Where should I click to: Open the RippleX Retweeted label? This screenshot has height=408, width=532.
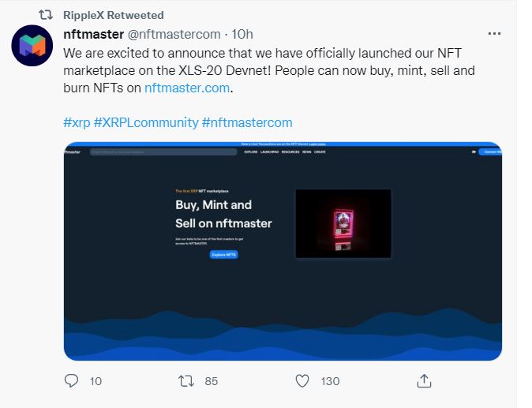114,15
